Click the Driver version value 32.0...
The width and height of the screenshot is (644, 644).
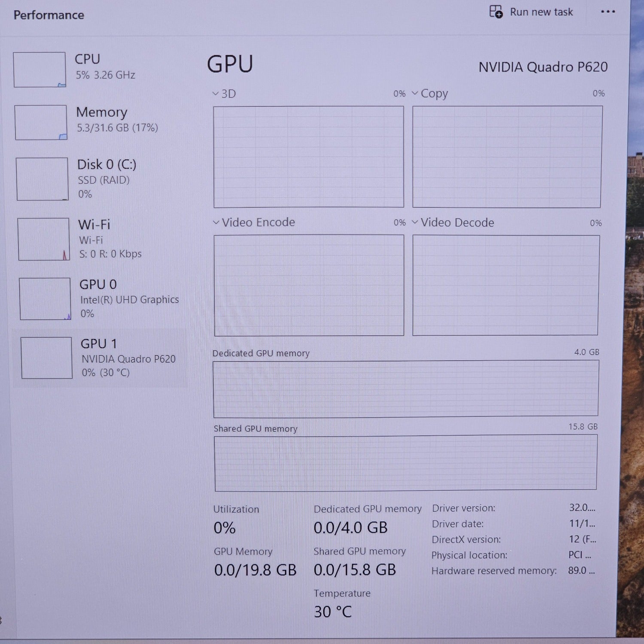582,507
